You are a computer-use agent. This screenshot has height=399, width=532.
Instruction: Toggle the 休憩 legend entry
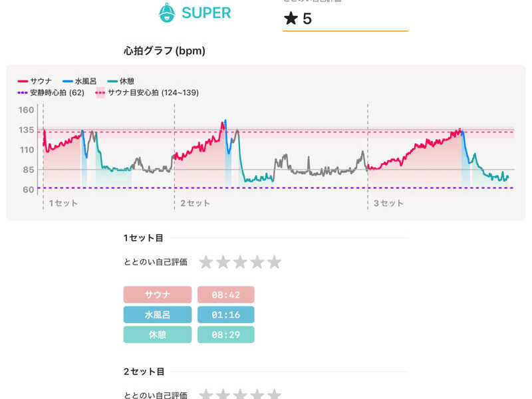(x=123, y=80)
